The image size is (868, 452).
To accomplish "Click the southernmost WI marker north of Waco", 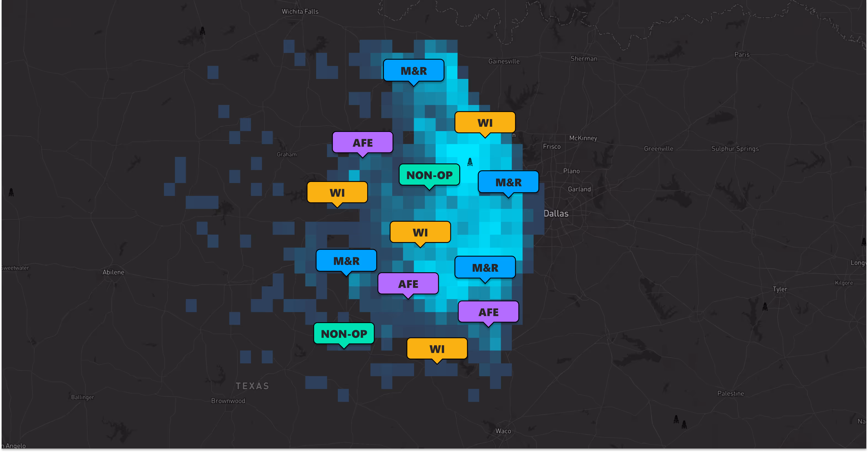I will (x=437, y=349).
